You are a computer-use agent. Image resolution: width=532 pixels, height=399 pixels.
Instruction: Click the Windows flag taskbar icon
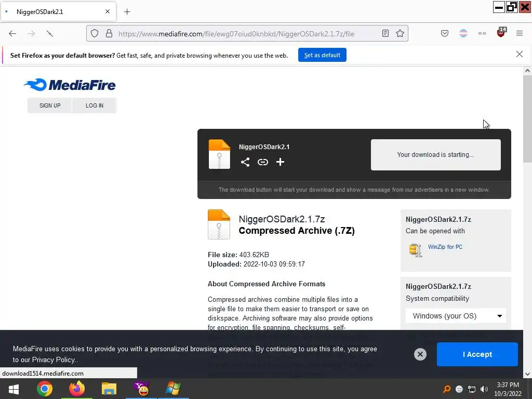pos(173,389)
